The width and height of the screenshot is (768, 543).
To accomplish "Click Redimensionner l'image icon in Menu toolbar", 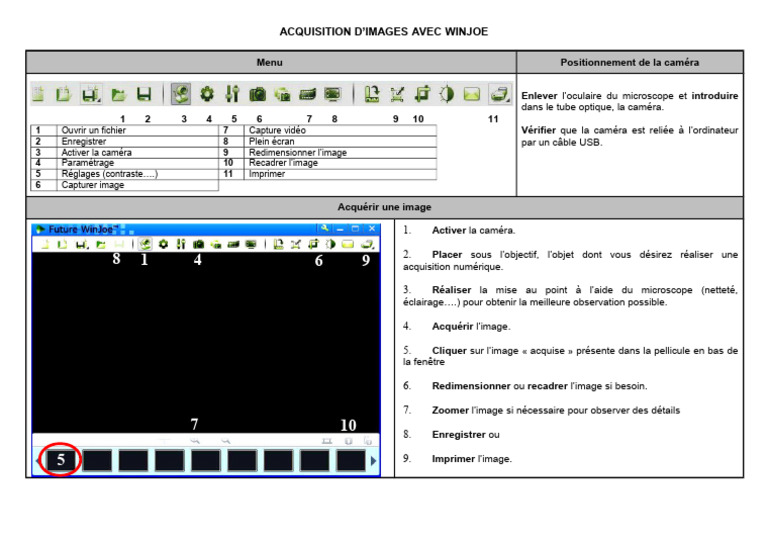I will [397, 94].
